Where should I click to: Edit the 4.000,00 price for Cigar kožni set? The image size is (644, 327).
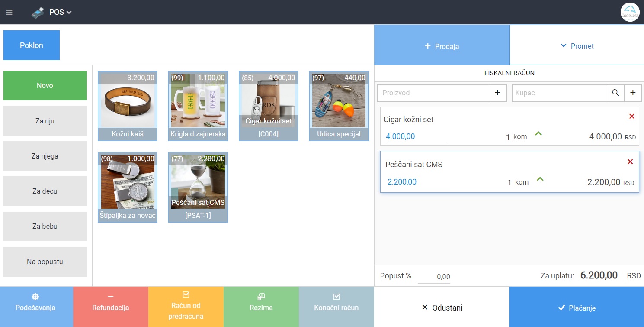point(417,136)
